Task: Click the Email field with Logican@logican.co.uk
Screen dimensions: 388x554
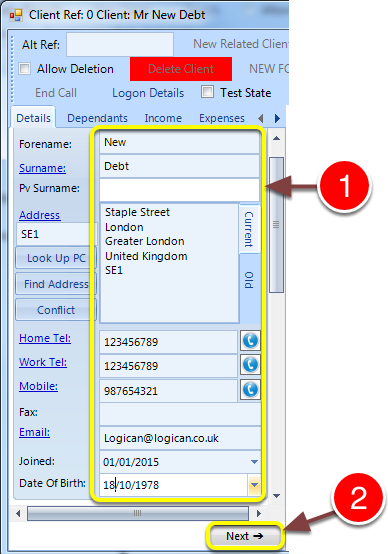Action: click(180, 438)
